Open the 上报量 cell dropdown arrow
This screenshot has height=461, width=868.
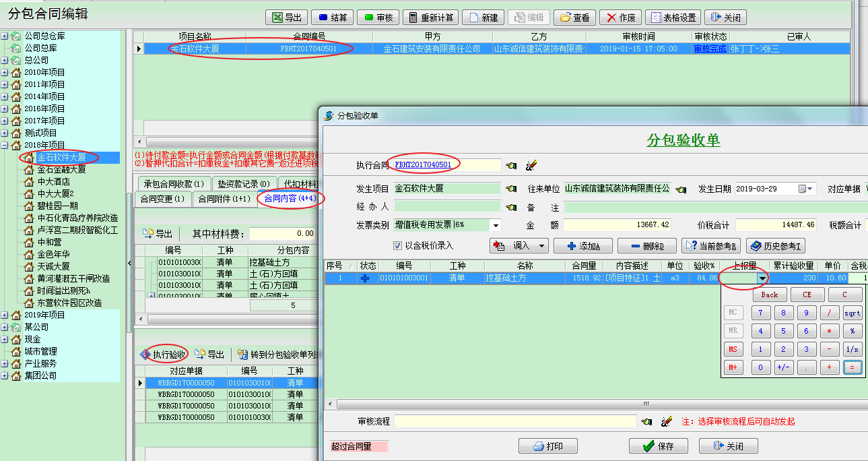(762, 278)
